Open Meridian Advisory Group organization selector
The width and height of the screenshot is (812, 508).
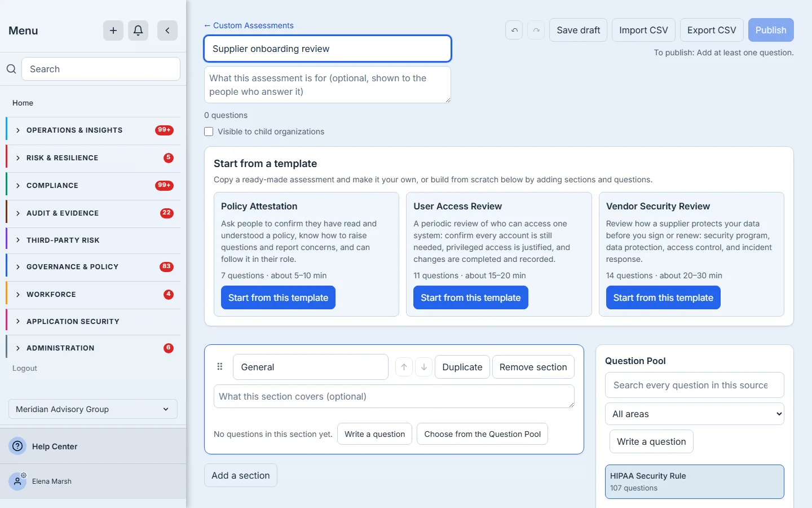tap(93, 409)
